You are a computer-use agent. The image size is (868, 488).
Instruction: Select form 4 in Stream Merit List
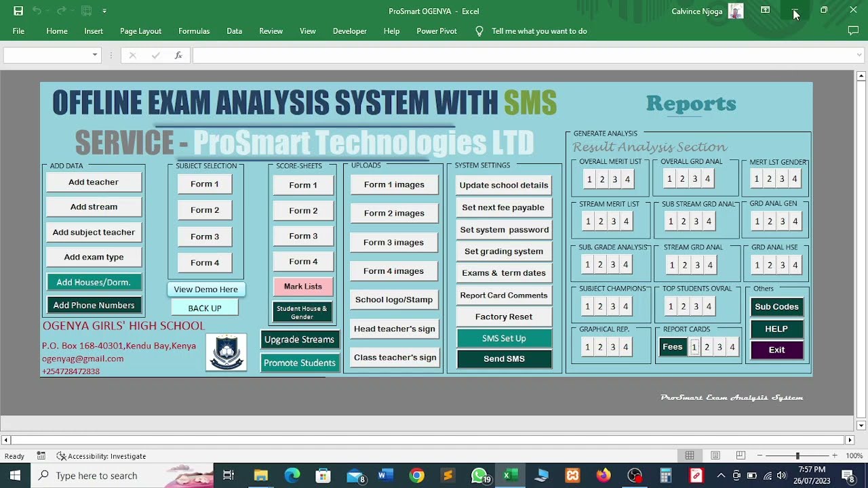coord(626,221)
